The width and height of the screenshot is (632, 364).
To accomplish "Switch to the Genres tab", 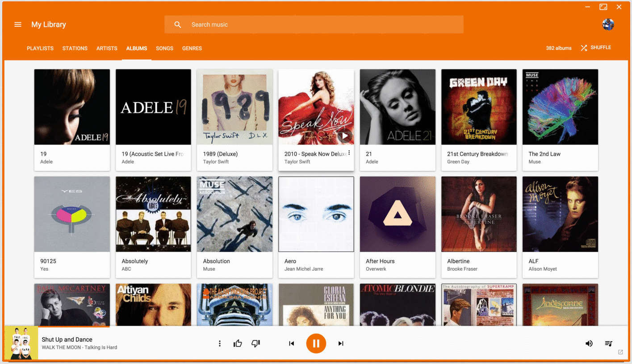I will pyautogui.click(x=192, y=48).
